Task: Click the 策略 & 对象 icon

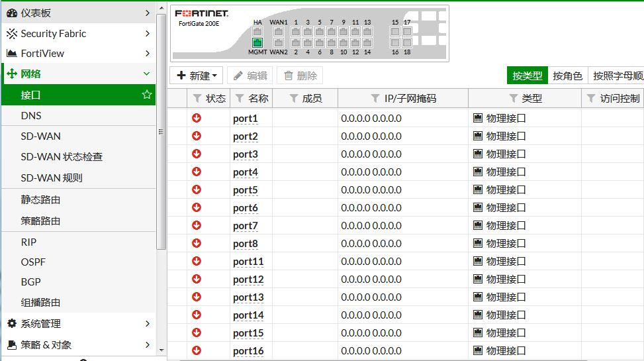Action: (11, 345)
